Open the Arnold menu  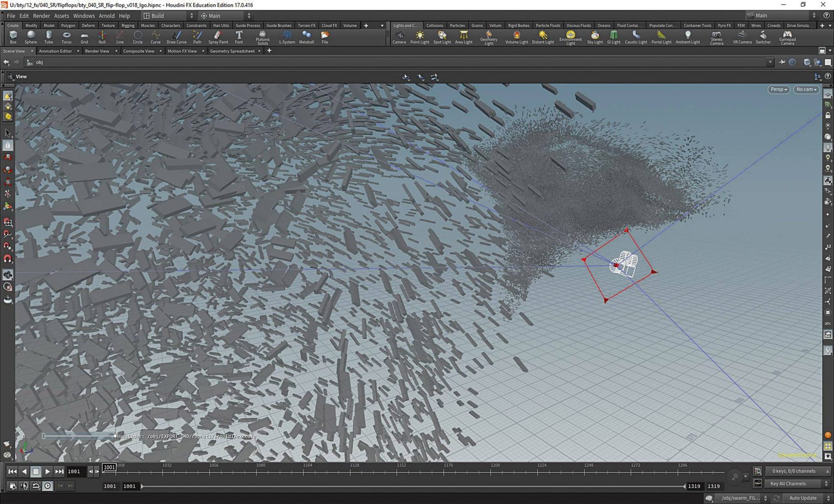coord(106,15)
